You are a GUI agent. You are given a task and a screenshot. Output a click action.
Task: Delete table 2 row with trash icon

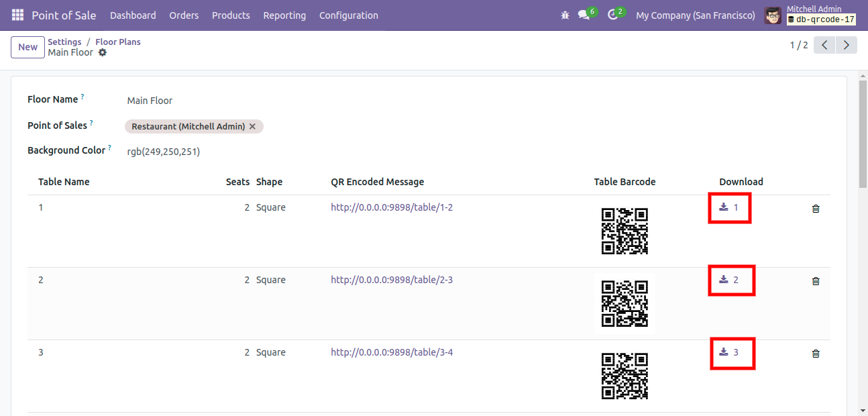[x=816, y=281]
